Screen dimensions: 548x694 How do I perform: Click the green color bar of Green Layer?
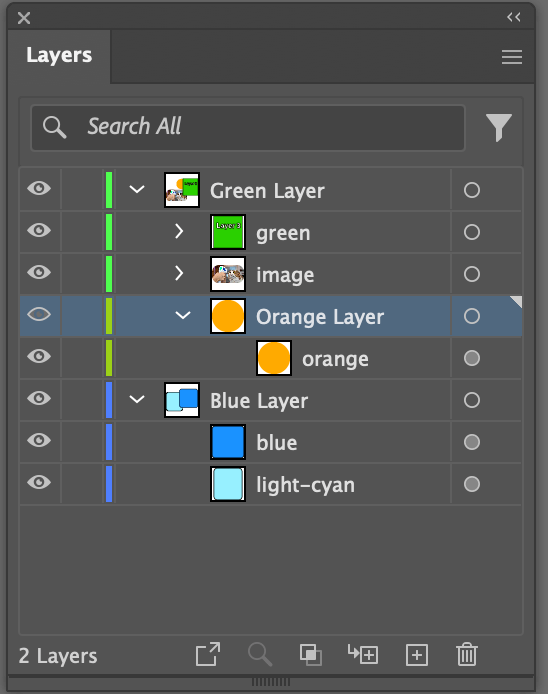coord(109,190)
